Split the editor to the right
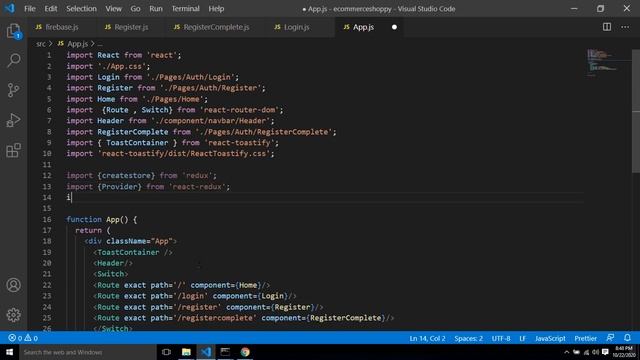Screen dimensions: 640x360 click(x=607, y=27)
